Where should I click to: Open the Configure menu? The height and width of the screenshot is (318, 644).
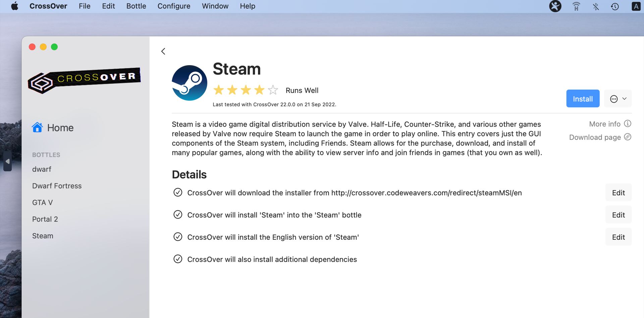(x=174, y=6)
